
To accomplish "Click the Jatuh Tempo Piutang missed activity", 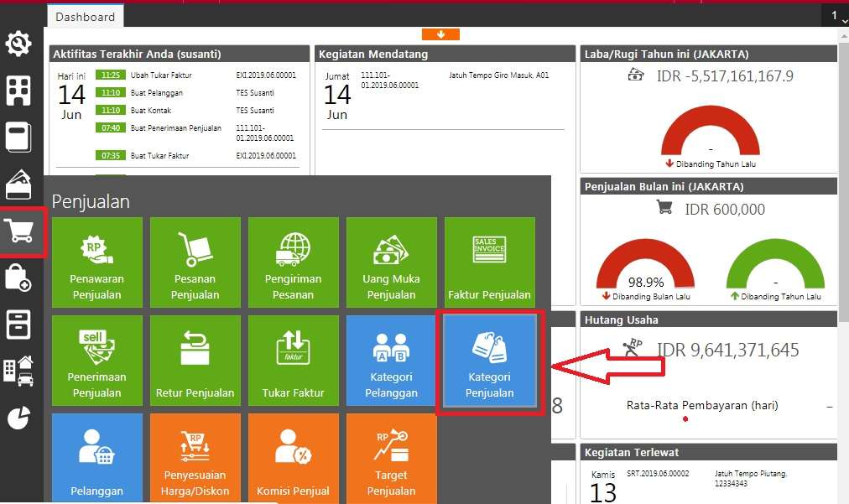I will pyautogui.click(x=751, y=478).
